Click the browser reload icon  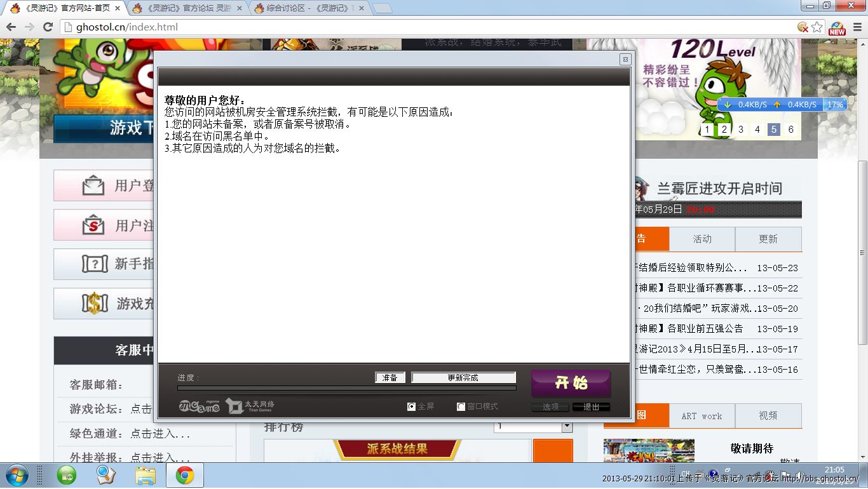point(48,27)
